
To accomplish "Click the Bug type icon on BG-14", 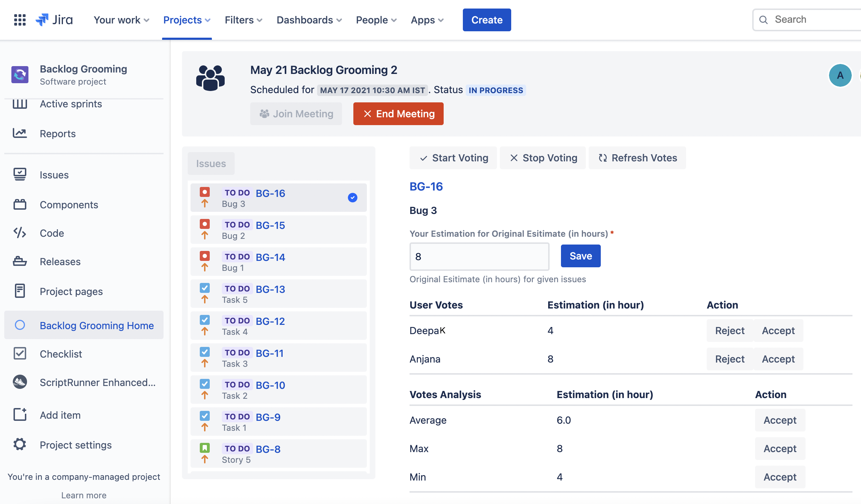I will pyautogui.click(x=205, y=256).
